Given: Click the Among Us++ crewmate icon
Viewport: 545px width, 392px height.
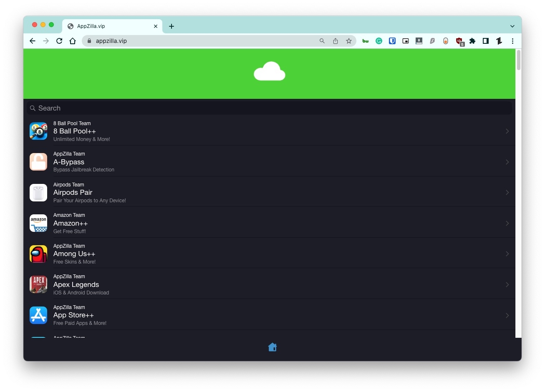Looking at the screenshot, I should coord(38,254).
